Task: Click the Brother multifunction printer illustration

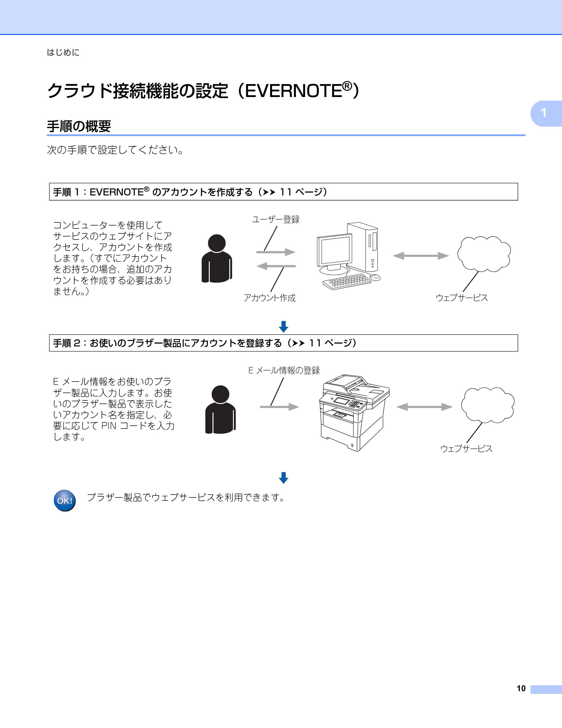Action: [x=354, y=413]
